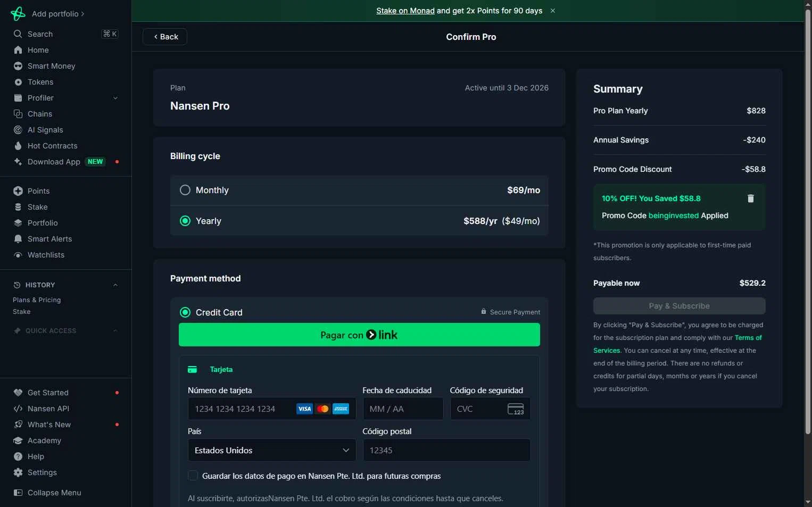This screenshot has height=507, width=812.
Task: Click the Academy graduation cap icon
Action: pos(18,440)
